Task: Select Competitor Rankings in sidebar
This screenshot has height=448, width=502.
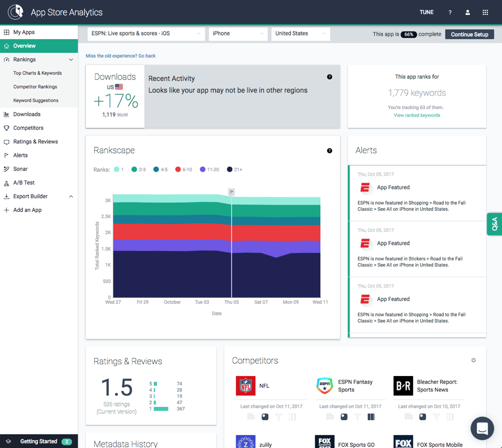Action: click(35, 87)
